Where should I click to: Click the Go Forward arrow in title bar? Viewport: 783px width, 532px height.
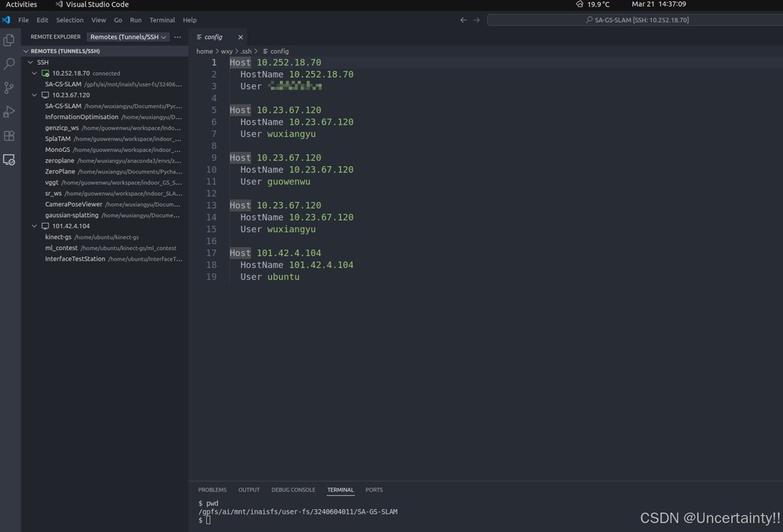tap(476, 20)
